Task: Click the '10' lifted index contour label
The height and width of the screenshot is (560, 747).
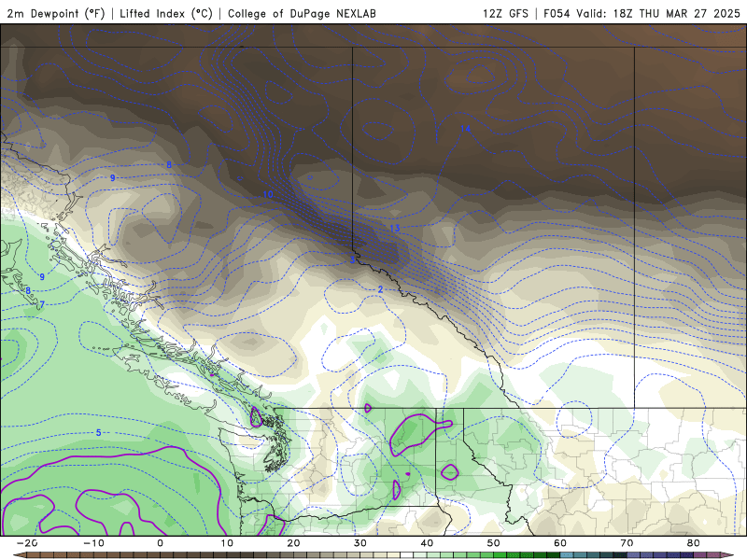Action: [x=268, y=194]
